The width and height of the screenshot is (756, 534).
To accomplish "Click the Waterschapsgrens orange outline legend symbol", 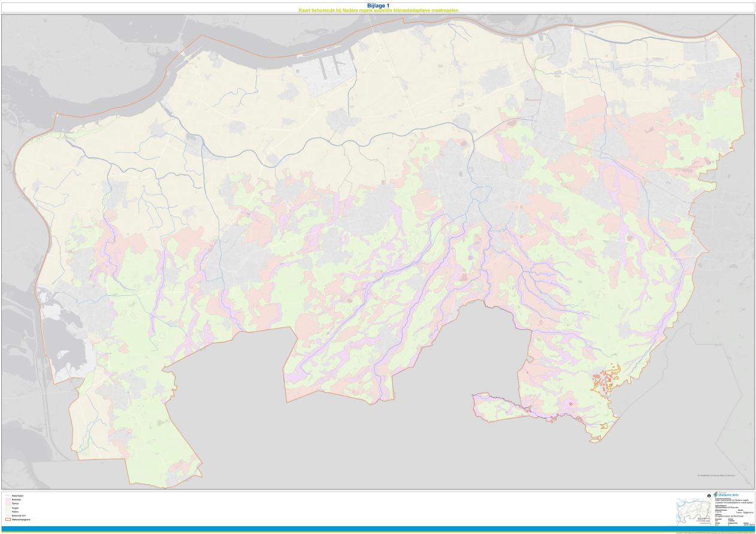I will pos(7,520).
